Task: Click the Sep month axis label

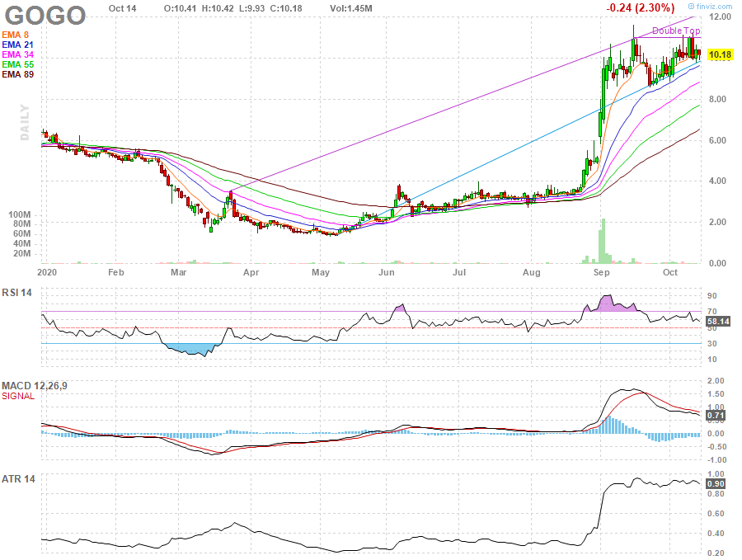Action: click(x=602, y=272)
